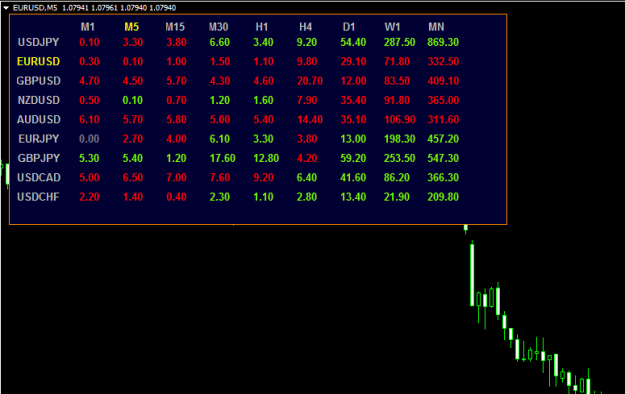Click the chart menu arrow beside EURUSD,M5
625x394 pixels.
(6, 8)
